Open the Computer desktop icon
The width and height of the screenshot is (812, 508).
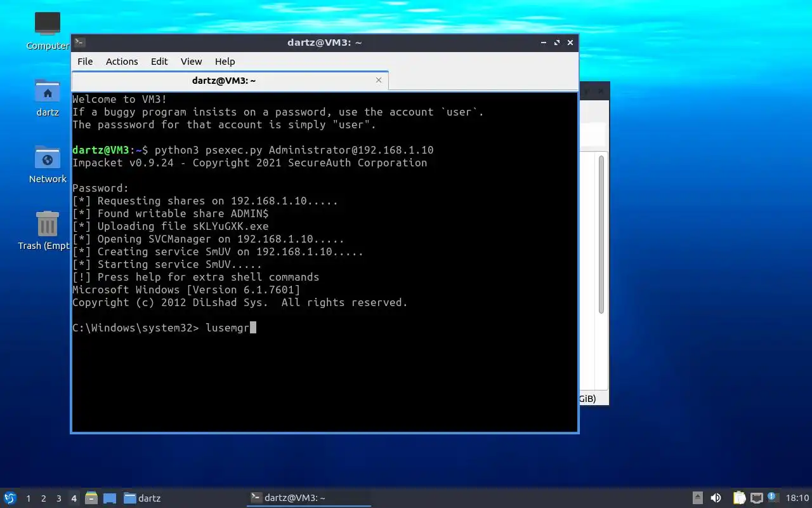(x=48, y=30)
